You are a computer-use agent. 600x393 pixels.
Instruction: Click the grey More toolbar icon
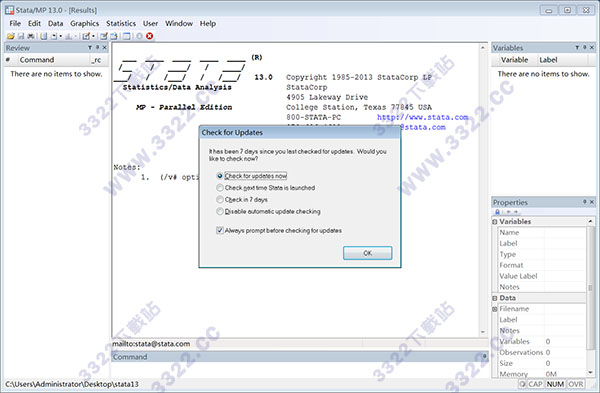[139, 36]
